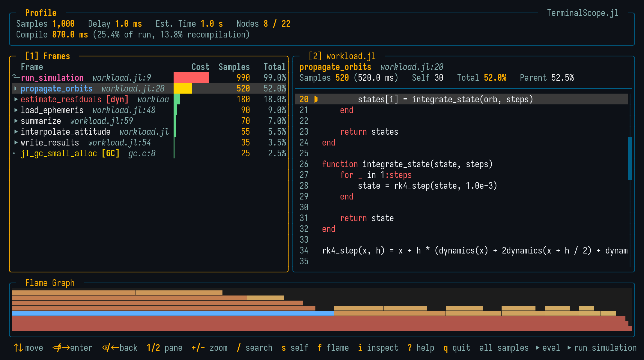The width and height of the screenshot is (644, 360).
Task: Click the topmost-left flame graph bar
Action: point(74,293)
